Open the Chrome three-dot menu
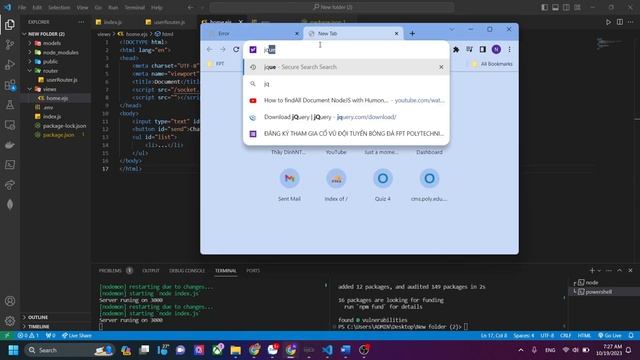This screenshot has height=360, width=640. [x=509, y=49]
